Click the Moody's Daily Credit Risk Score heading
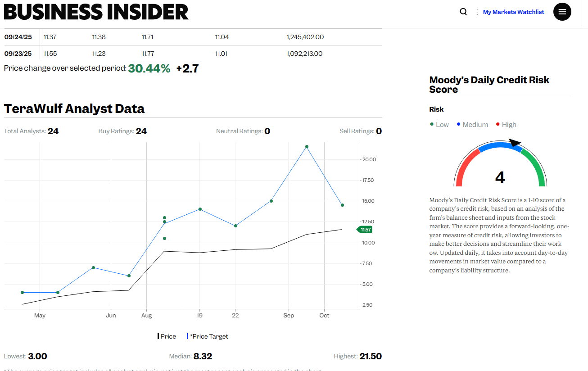This screenshot has height=371, width=588. 489,85
